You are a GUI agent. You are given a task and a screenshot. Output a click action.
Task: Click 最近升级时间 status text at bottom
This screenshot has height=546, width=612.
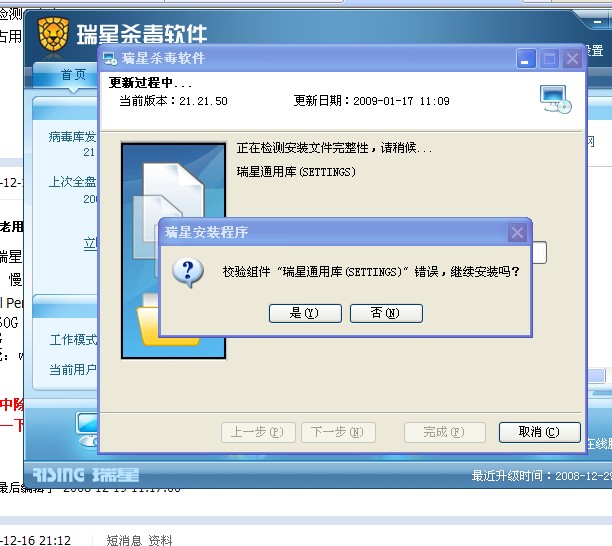pos(541,476)
